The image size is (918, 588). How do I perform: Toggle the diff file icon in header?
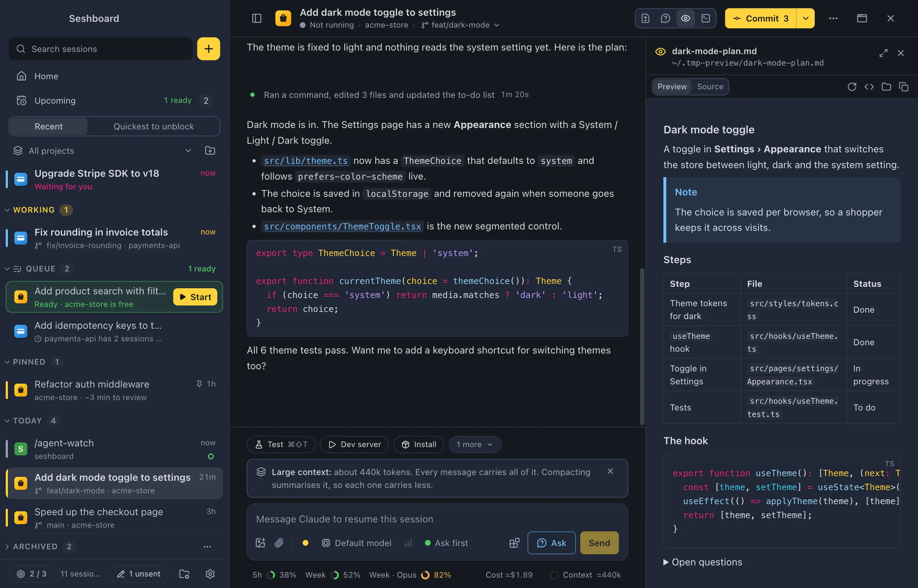[645, 18]
